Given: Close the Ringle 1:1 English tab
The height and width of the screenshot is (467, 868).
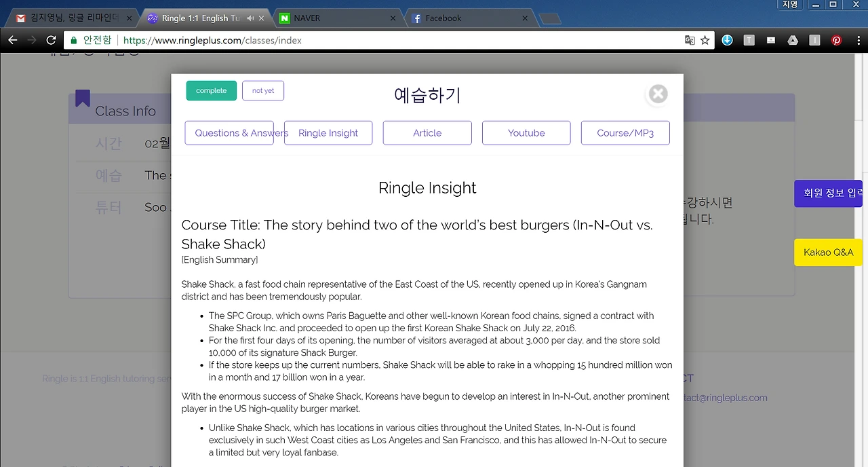Looking at the screenshot, I should tap(262, 18).
